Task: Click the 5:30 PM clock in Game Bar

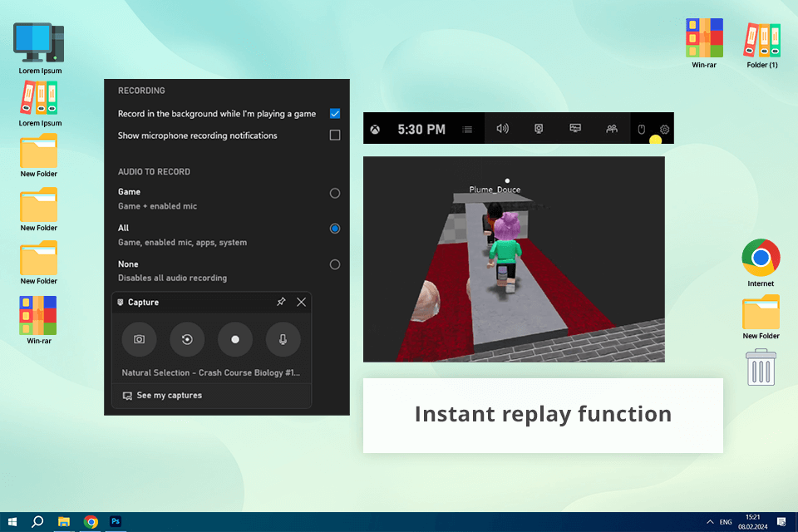Action: point(421,130)
